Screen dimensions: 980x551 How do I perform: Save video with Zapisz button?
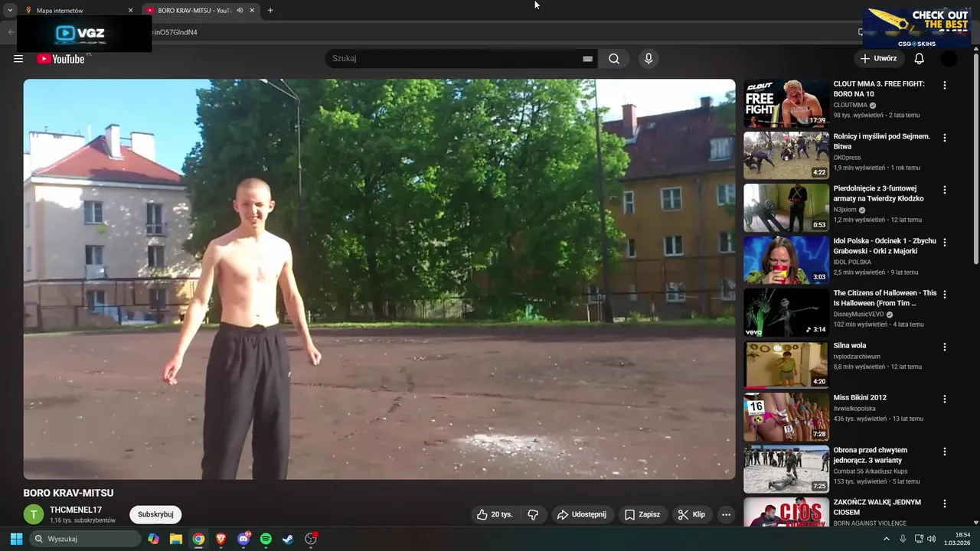coord(642,514)
